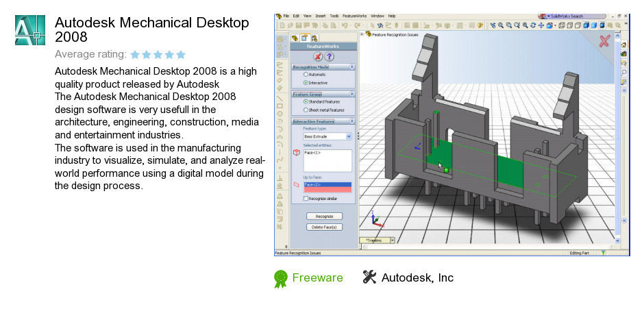Open the File menu
644x309 pixels.
pyautogui.click(x=286, y=16)
